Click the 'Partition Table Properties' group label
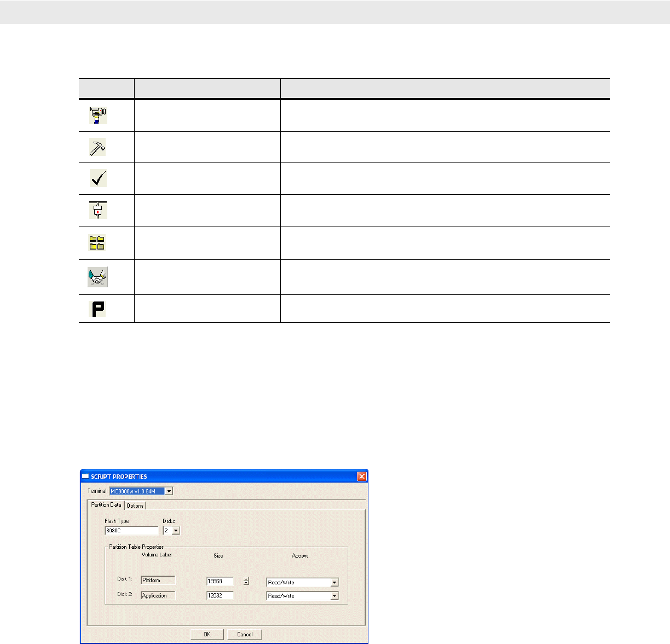 (x=136, y=547)
